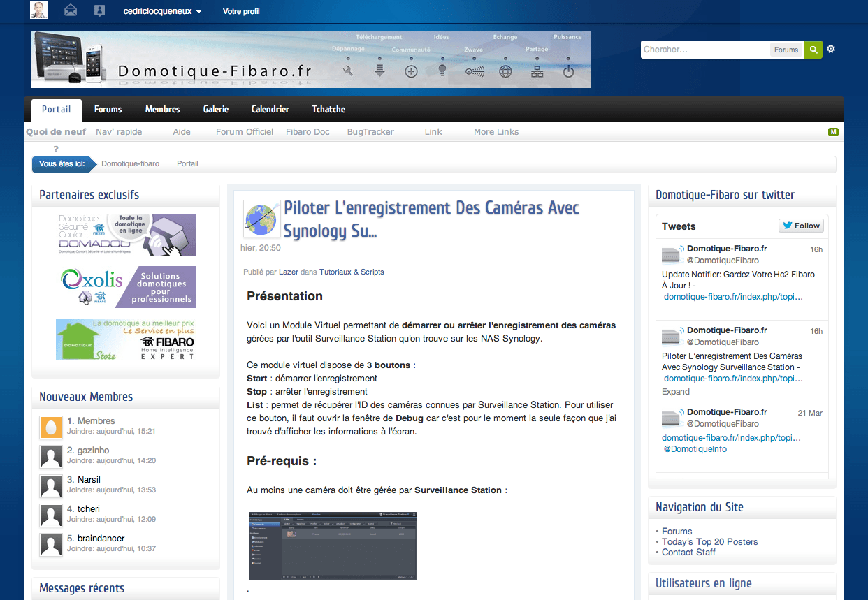Open the Domadoo partner banner
The image size is (868, 600).
click(126, 235)
